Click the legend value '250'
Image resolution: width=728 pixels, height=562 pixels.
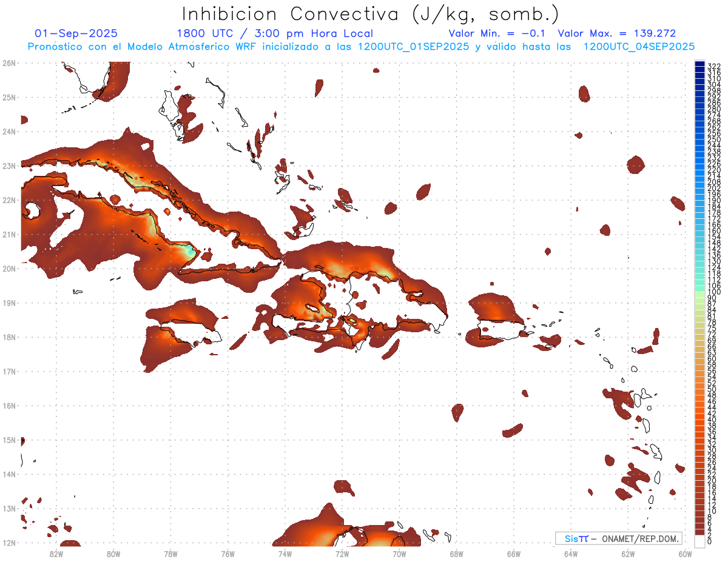714,139
